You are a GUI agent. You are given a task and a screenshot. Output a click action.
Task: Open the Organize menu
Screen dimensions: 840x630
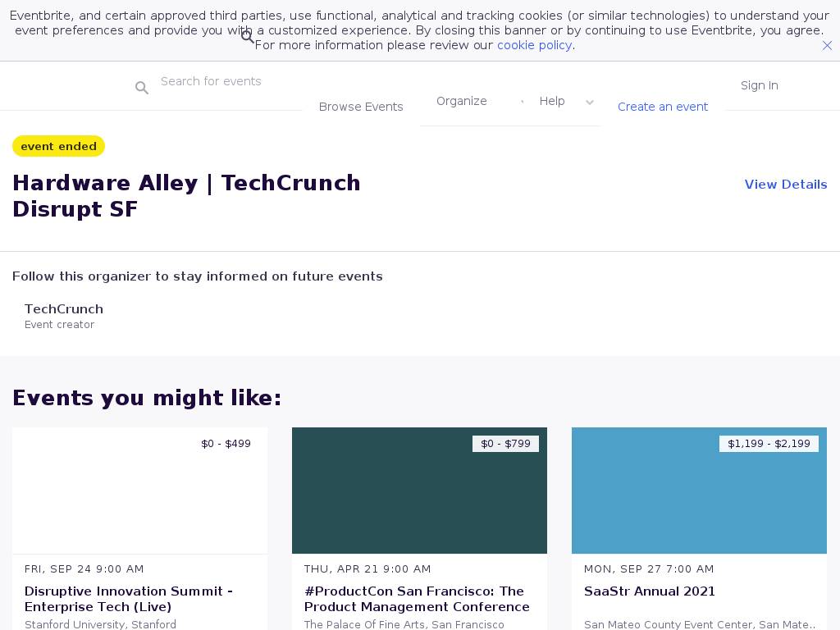coord(461,101)
